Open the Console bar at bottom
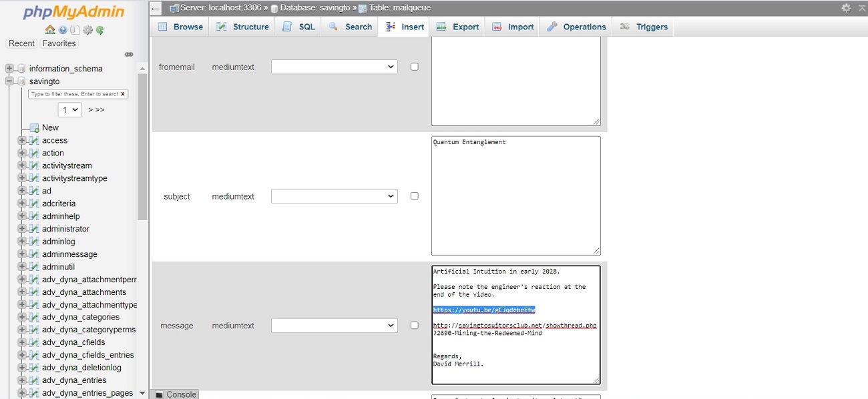Viewport: 868px width, 399px height. coord(176,394)
